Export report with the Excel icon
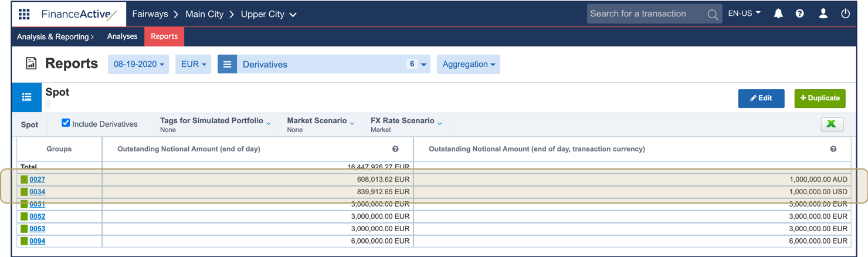Viewport: 868px width, 257px height. coord(832,124)
